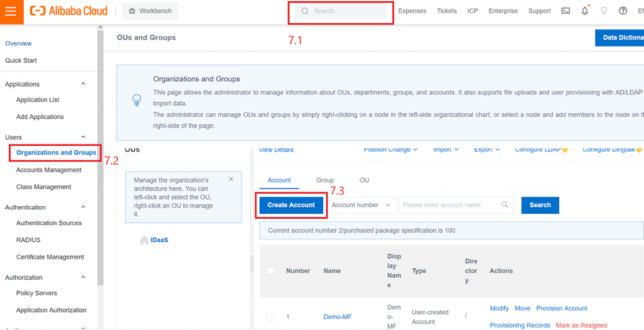Open Certificate Management
The height and width of the screenshot is (330, 644).
[x=50, y=257]
